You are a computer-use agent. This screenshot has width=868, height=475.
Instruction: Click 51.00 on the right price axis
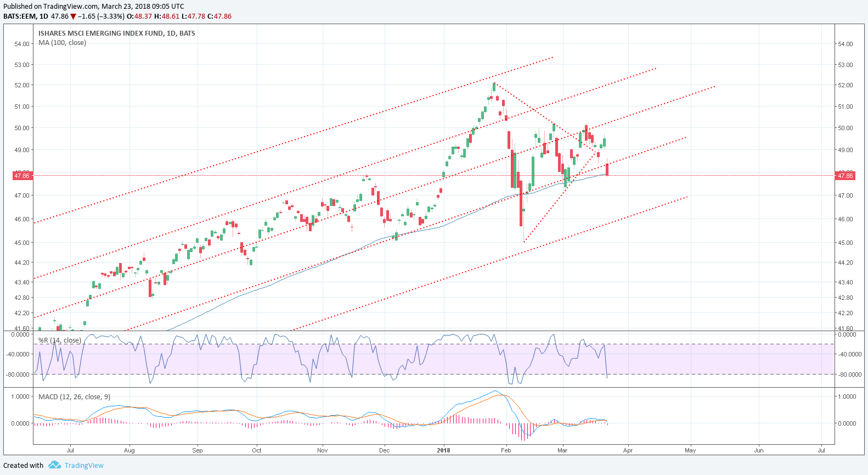click(846, 107)
